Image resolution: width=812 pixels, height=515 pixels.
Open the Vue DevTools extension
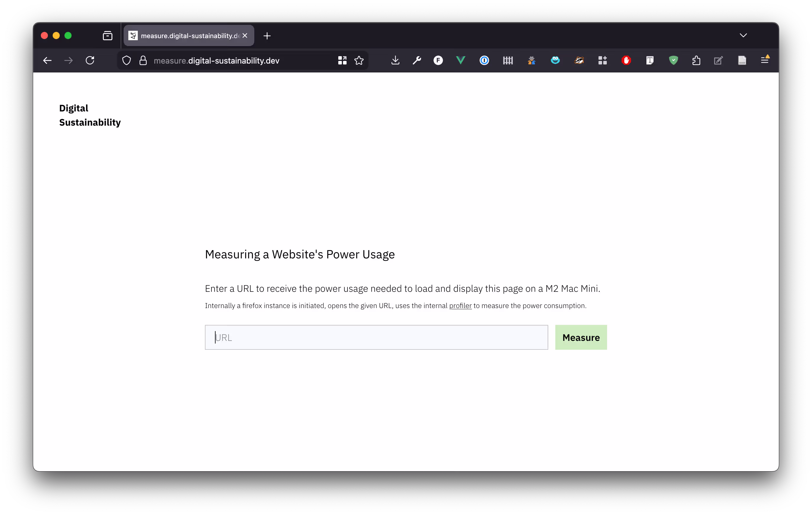click(x=461, y=60)
